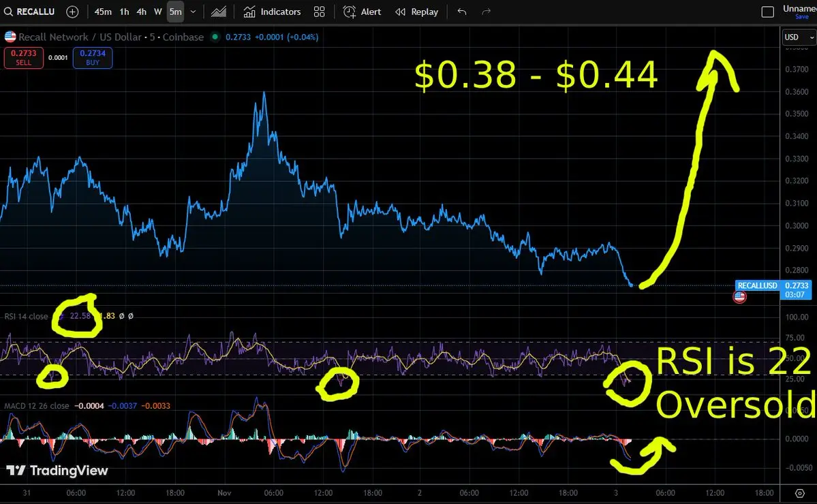817x504 pixels.
Task: Open chart settings gear at bottom right
Action: pos(799,493)
